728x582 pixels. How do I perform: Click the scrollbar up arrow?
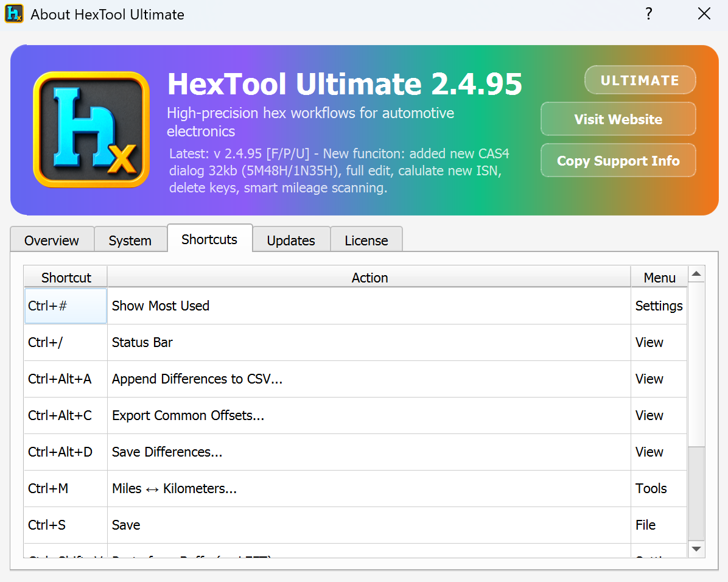tap(696, 273)
